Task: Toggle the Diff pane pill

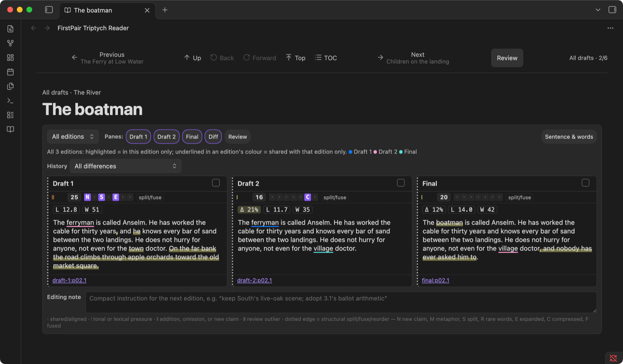Action: click(213, 137)
